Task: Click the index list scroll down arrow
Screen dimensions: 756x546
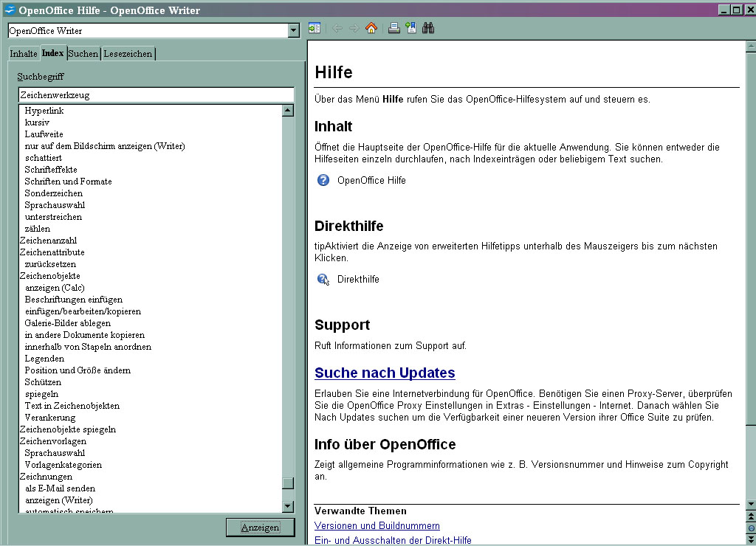Action: click(x=288, y=506)
